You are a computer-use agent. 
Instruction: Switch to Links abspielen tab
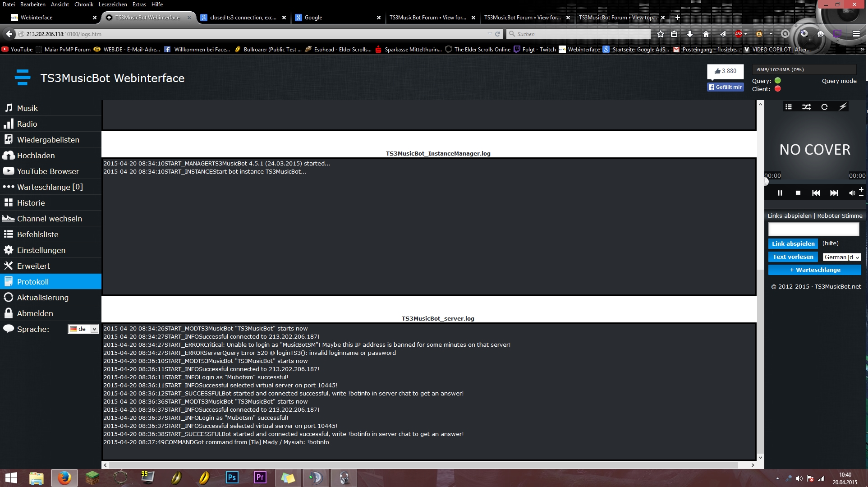click(789, 216)
